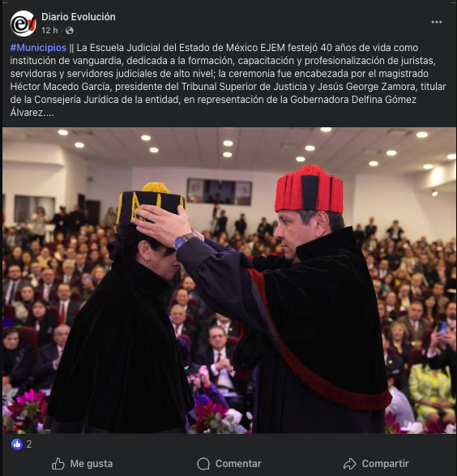
Task: Click the Diario Evolución page name
Action: pyautogui.click(x=79, y=17)
